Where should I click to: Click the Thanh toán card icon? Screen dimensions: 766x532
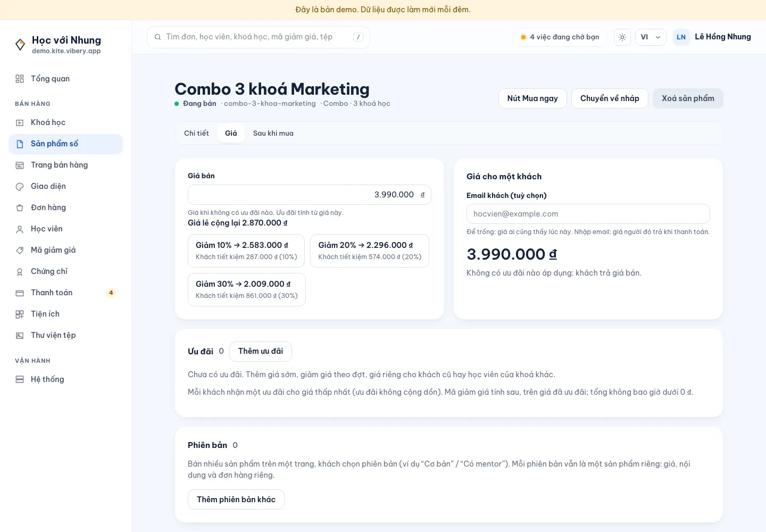point(20,293)
